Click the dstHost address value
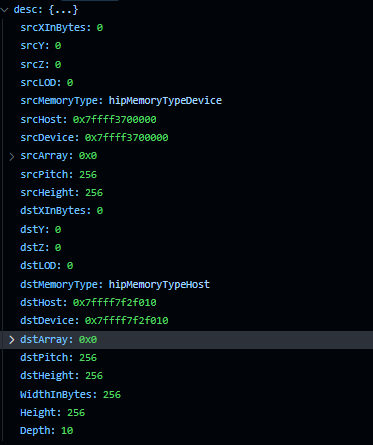The width and height of the screenshot is (373, 445). click(x=115, y=302)
